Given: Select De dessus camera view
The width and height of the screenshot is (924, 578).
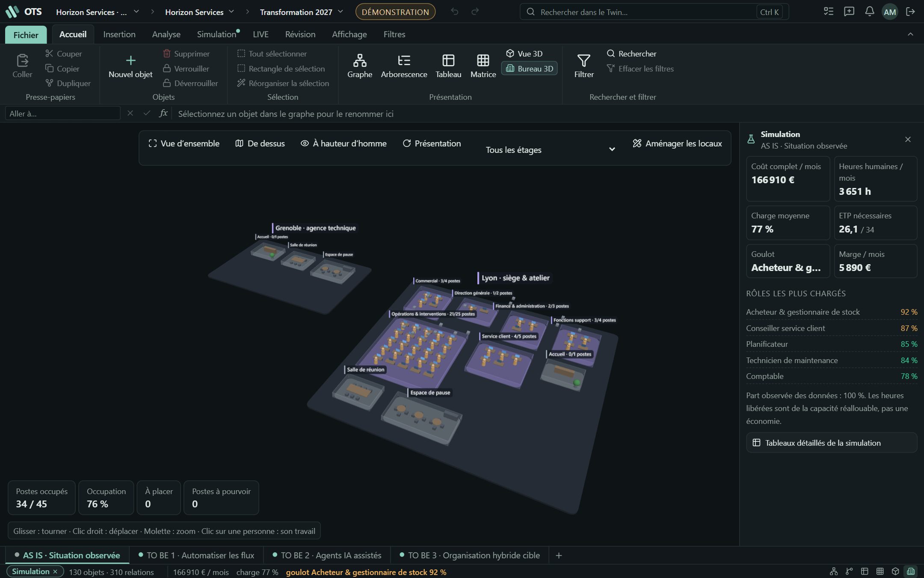Looking at the screenshot, I should click(260, 143).
